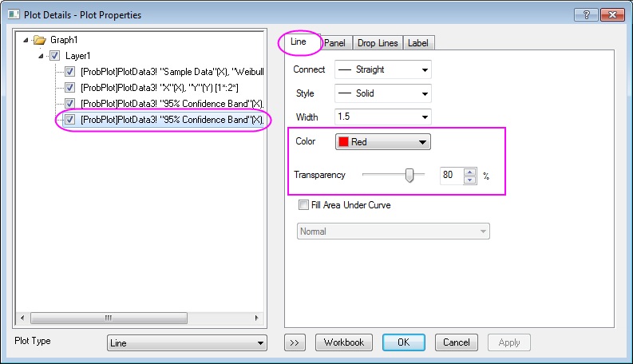Open the Plot Type dropdown
This screenshot has width=633, height=364.
coord(187,343)
